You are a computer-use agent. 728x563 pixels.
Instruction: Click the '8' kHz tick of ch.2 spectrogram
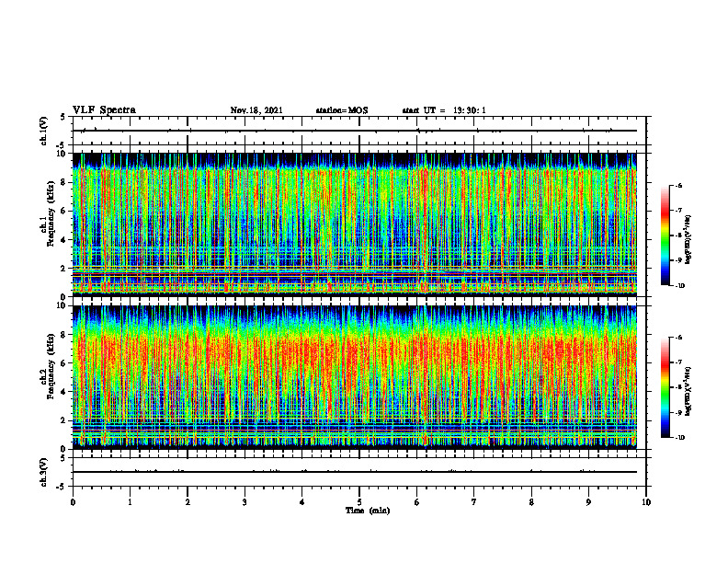[65, 335]
